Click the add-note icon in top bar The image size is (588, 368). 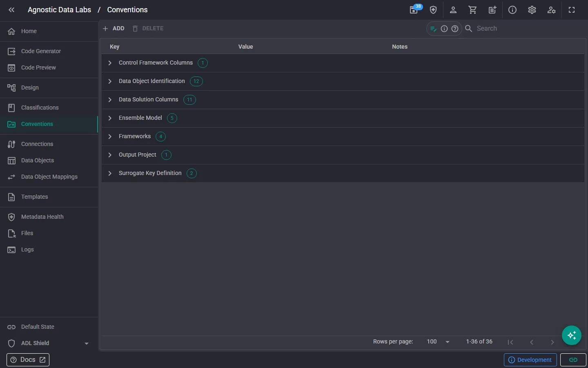(x=492, y=10)
